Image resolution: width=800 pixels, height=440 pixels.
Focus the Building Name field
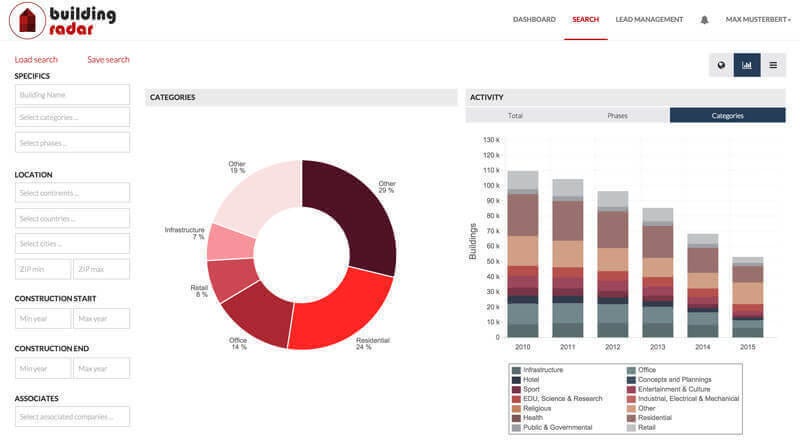(72, 95)
